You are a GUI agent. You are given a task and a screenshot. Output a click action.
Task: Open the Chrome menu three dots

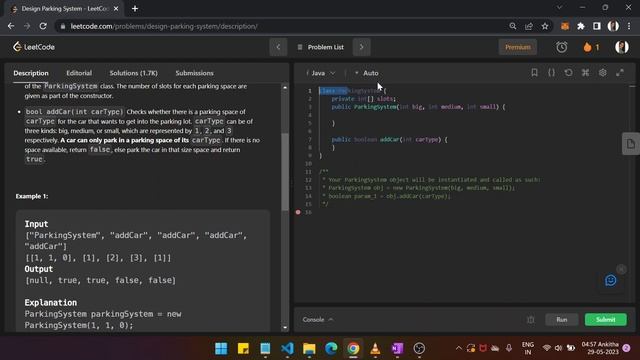point(629,26)
